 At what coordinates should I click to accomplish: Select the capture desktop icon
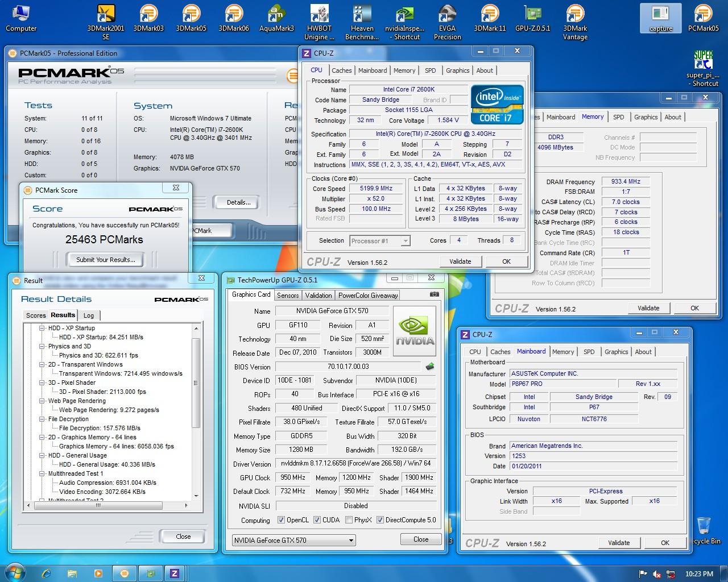[660, 18]
